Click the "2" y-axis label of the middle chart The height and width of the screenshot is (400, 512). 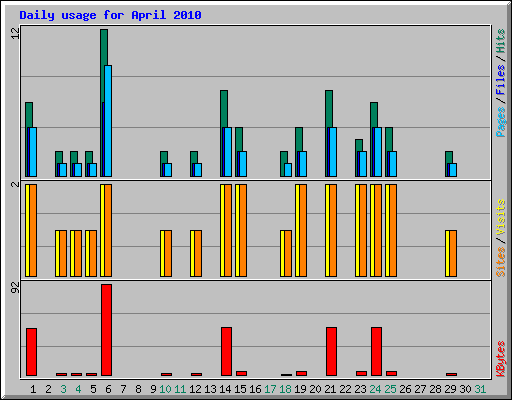point(15,184)
